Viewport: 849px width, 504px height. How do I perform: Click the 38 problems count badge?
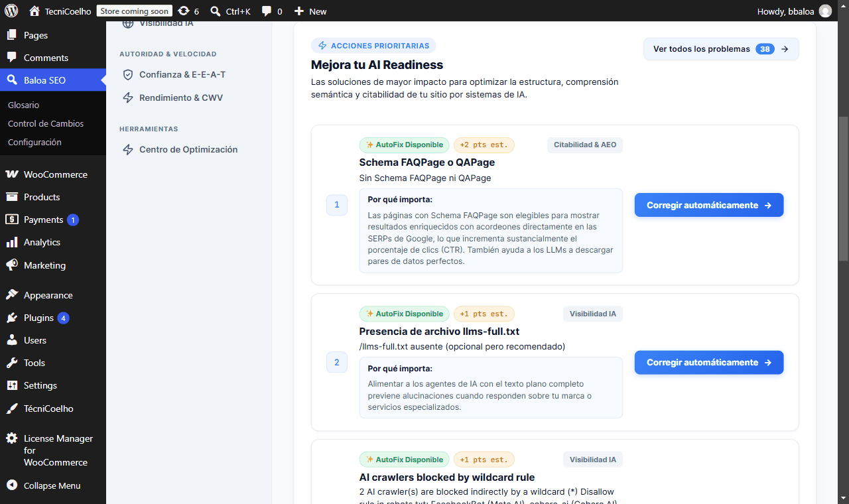click(x=765, y=49)
